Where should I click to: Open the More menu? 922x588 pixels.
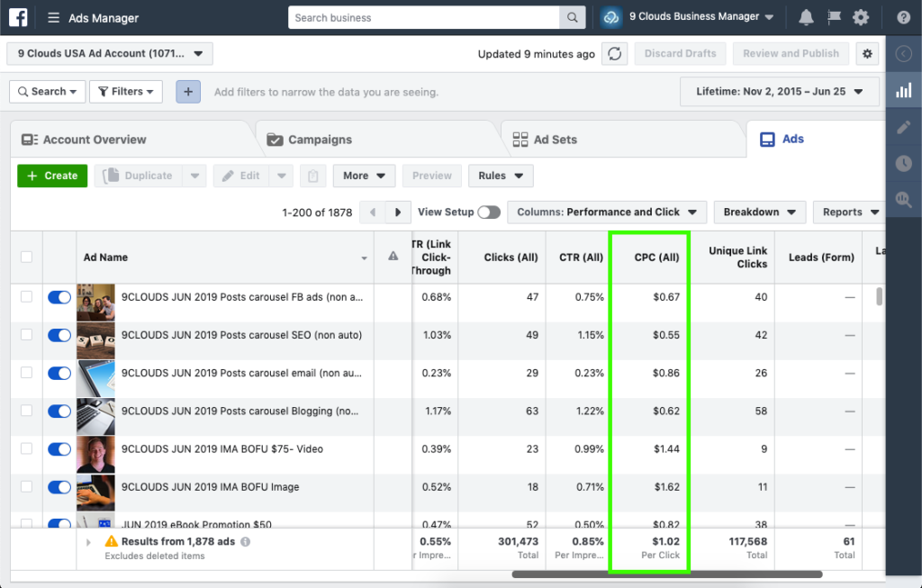[x=364, y=176]
